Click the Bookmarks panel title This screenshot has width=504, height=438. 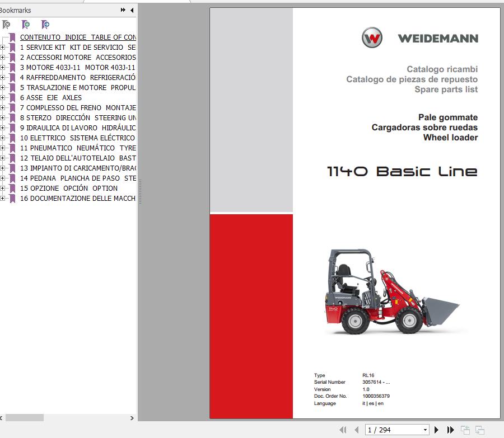tap(16, 10)
